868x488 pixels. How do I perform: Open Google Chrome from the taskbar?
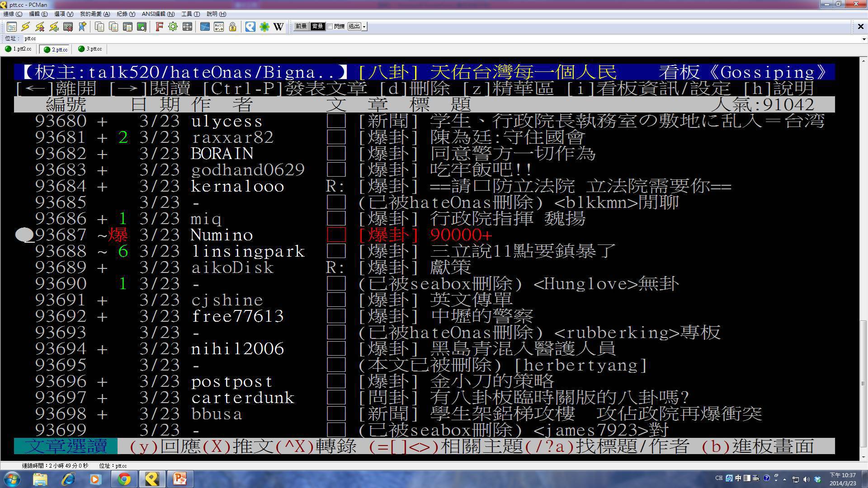coord(124,479)
